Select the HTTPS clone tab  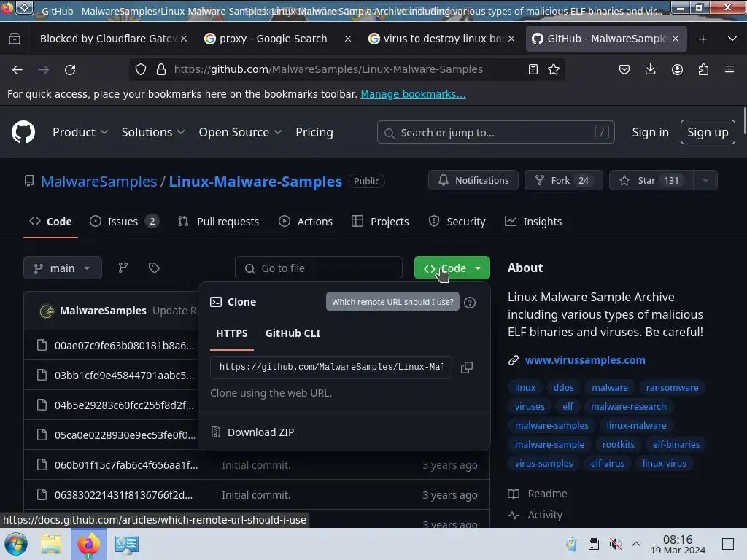(x=232, y=333)
